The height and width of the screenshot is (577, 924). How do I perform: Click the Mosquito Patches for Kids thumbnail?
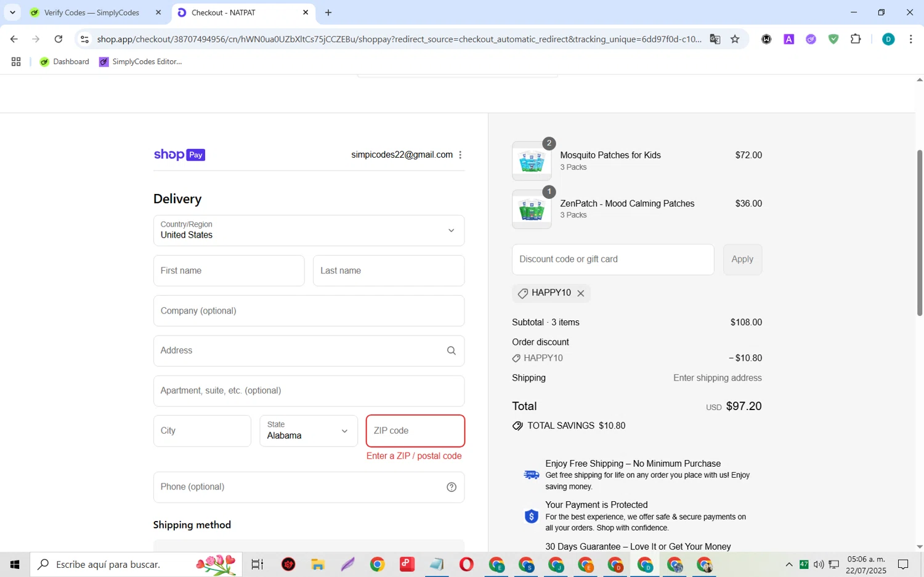click(x=532, y=161)
